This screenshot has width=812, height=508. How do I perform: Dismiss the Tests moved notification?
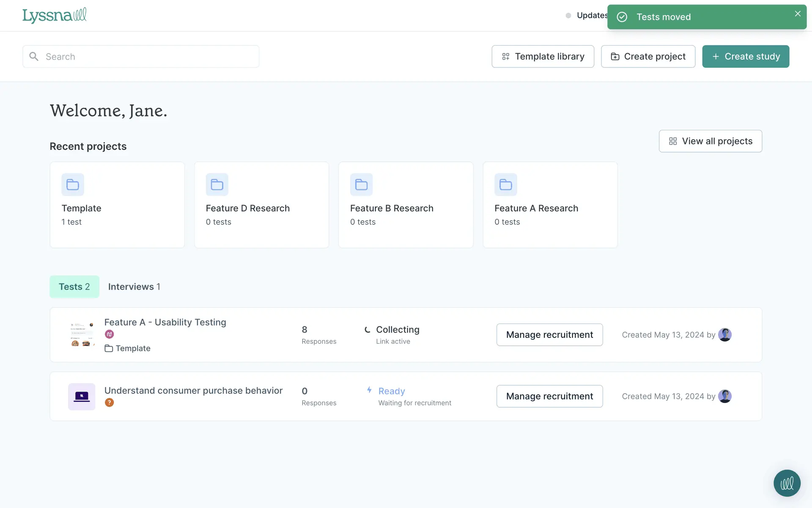click(x=798, y=14)
